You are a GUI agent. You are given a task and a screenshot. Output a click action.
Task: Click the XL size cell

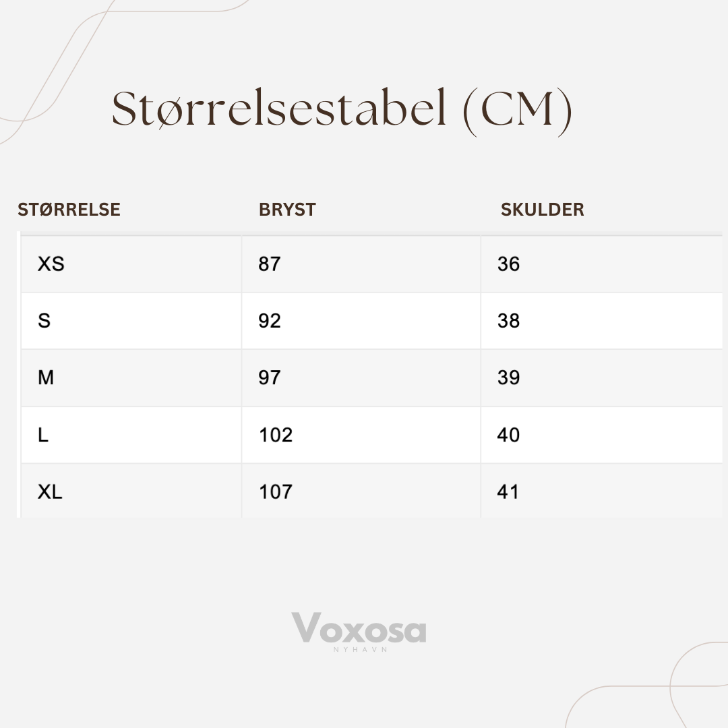[x=131, y=491]
